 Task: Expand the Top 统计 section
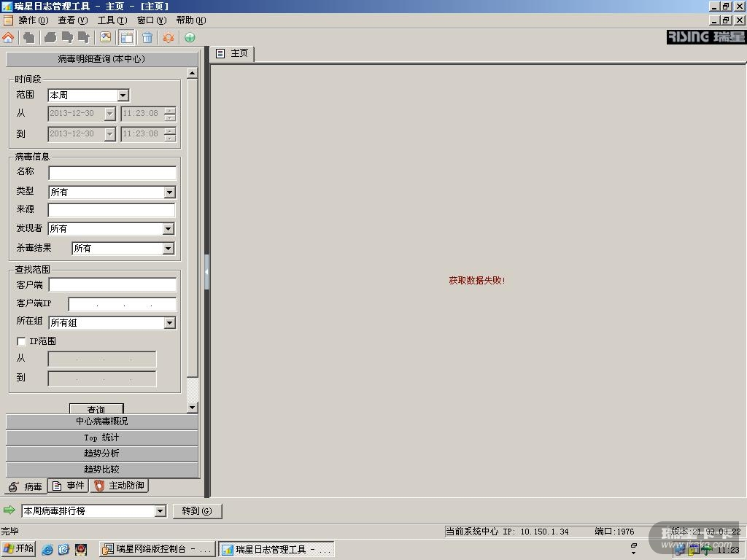click(x=102, y=437)
